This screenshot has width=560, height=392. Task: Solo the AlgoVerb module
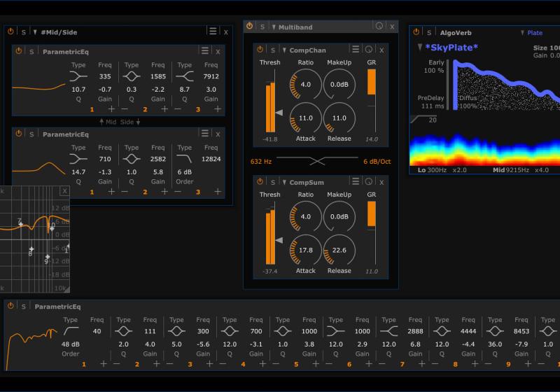click(x=429, y=33)
